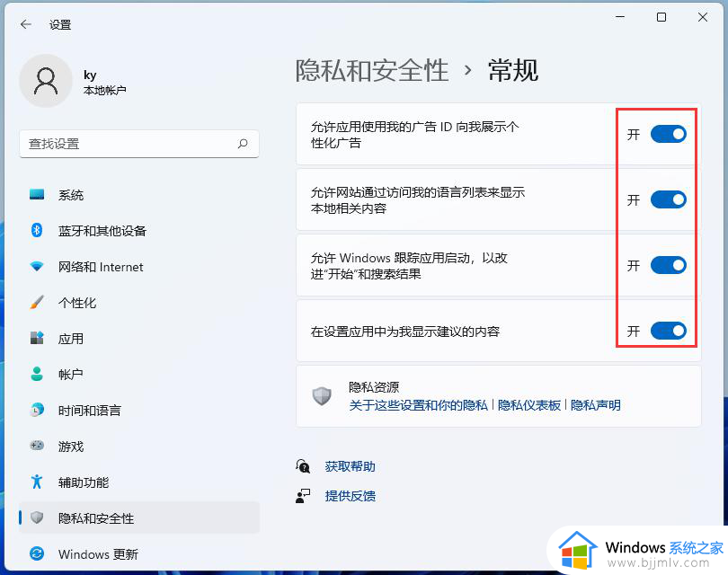Open 关于这些设置和你的隐私 link
Viewport: 728px width, 575px height.
click(418, 405)
